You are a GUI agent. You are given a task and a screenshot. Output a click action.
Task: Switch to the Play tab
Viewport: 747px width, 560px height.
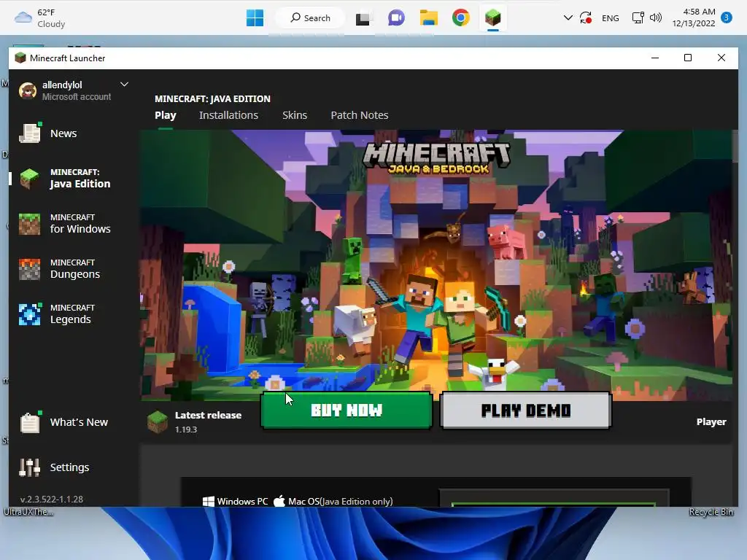(166, 115)
